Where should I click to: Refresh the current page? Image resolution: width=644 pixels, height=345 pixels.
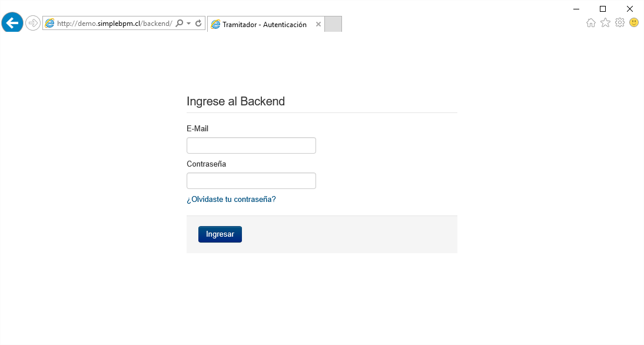pos(198,23)
